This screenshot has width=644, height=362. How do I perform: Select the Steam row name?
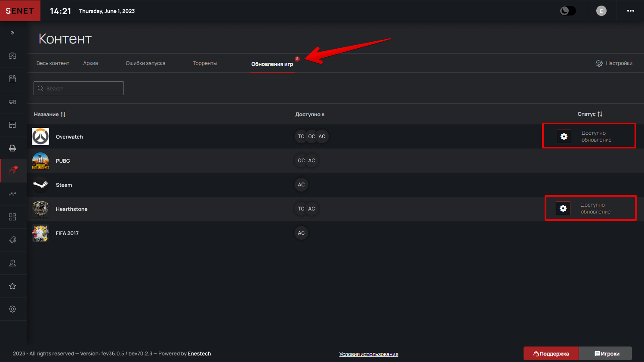(x=64, y=185)
